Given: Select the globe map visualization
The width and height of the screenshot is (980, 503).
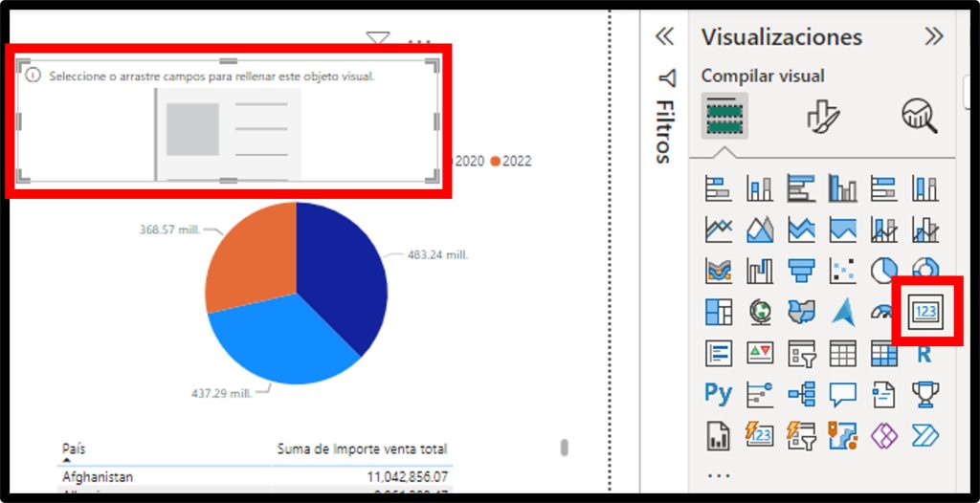Looking at the screenshot, I should click(760, 312).
